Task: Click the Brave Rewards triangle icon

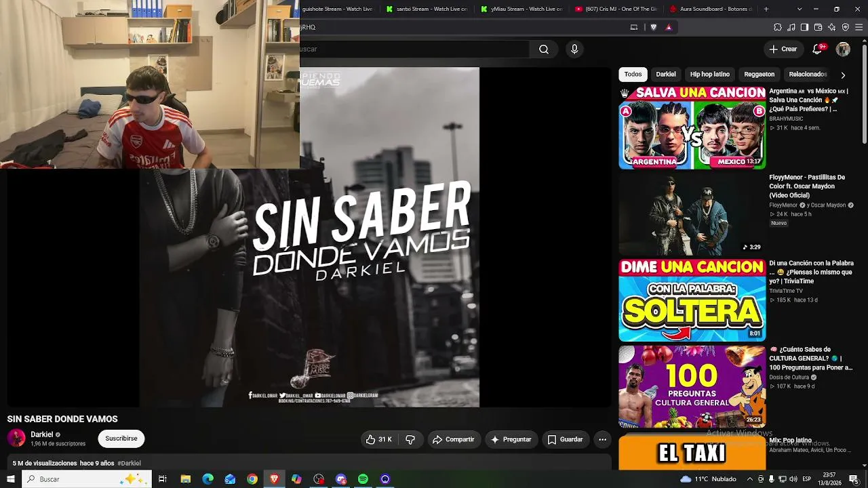Action: [669, 27]
